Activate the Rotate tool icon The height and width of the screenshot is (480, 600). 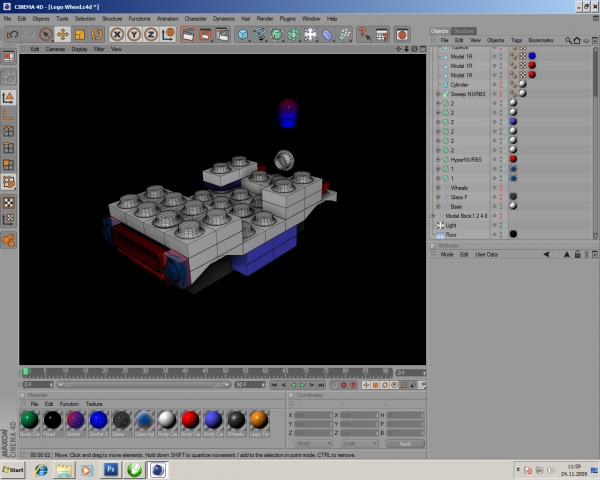point(96,35)
